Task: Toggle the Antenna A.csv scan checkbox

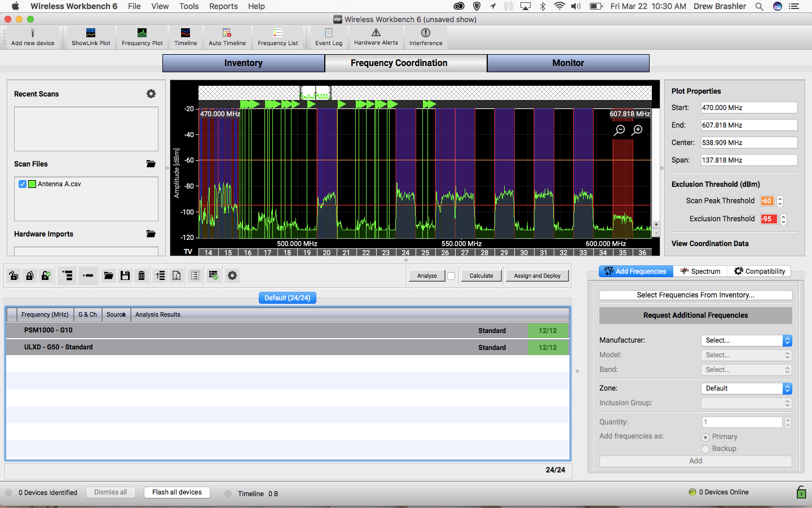Action: tap(23, 184)
